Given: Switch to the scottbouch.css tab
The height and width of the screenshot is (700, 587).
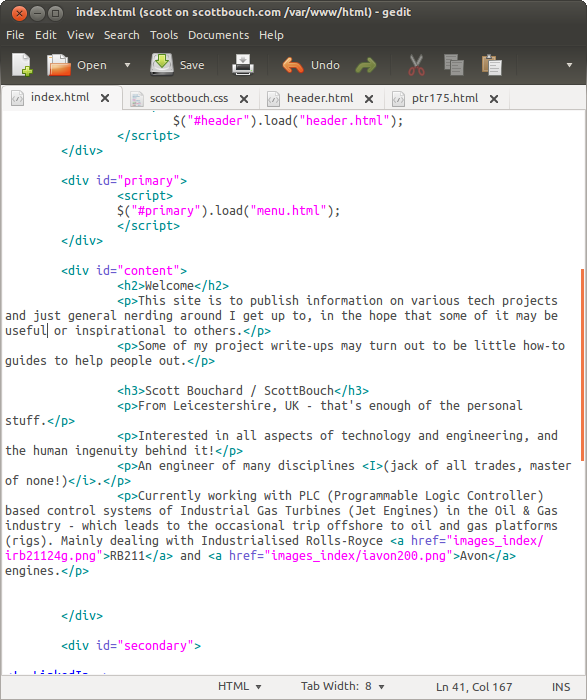Looking at the screenshot, I should 189,98.
